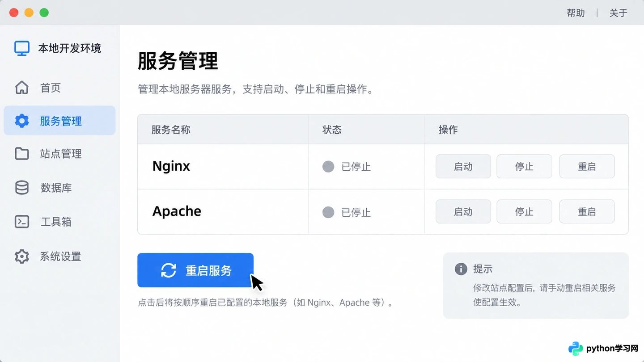
Task: Open the 首页 sidebar item
Action: [59, 88]
